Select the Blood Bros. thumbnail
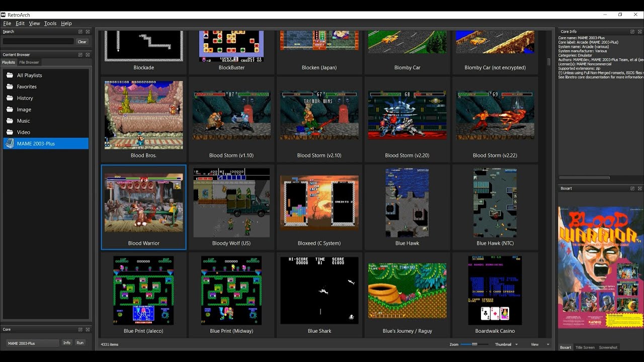Viewport: 644px width, 362px height. click(144, 115)
